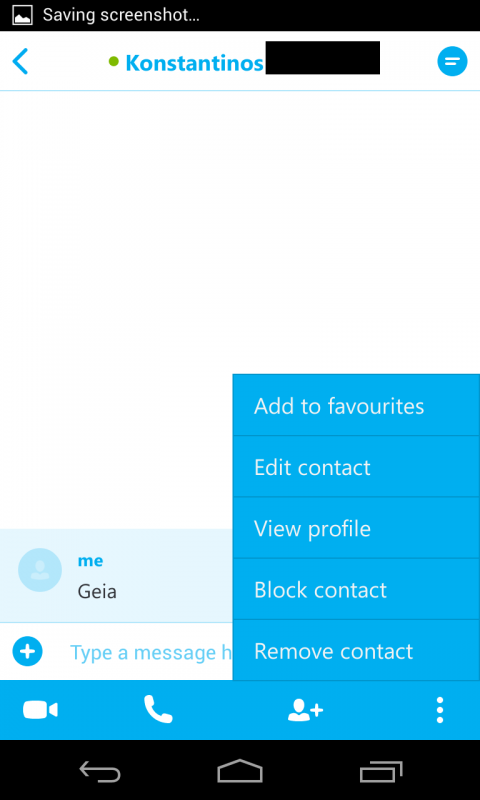
Task: Open Android recent apps button
Action: 381,771
